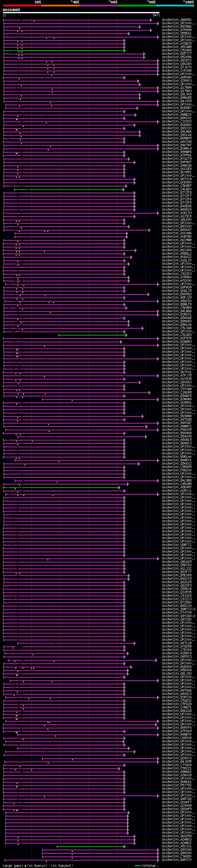Open hit UniRef100_A7P6M9

(177, 30)
